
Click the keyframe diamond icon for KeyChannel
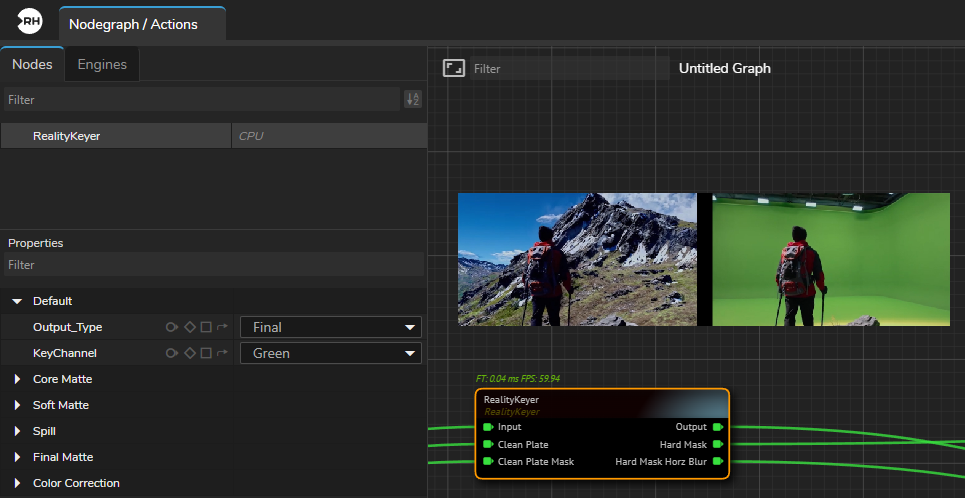point(189,353)
